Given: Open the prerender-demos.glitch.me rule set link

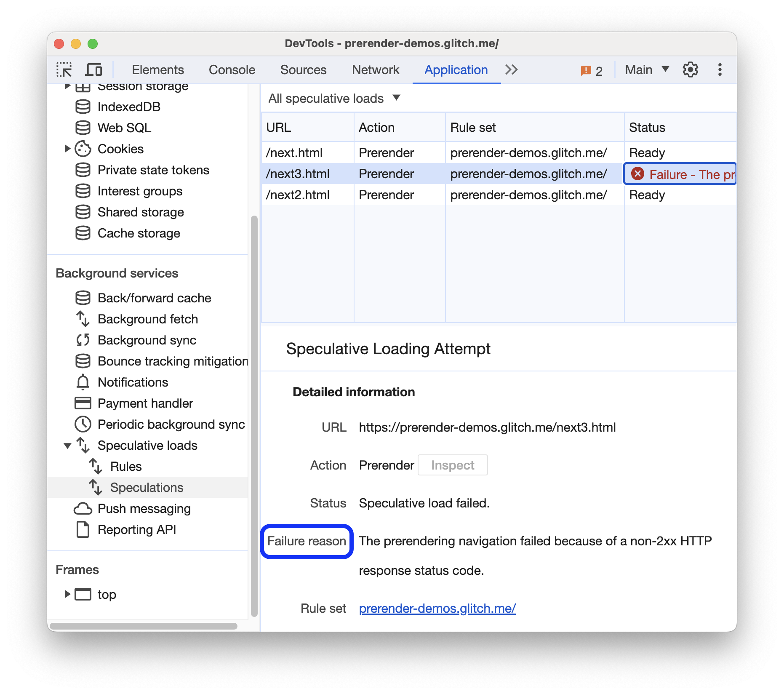Looking at the screenshot, I should (437, 608).
